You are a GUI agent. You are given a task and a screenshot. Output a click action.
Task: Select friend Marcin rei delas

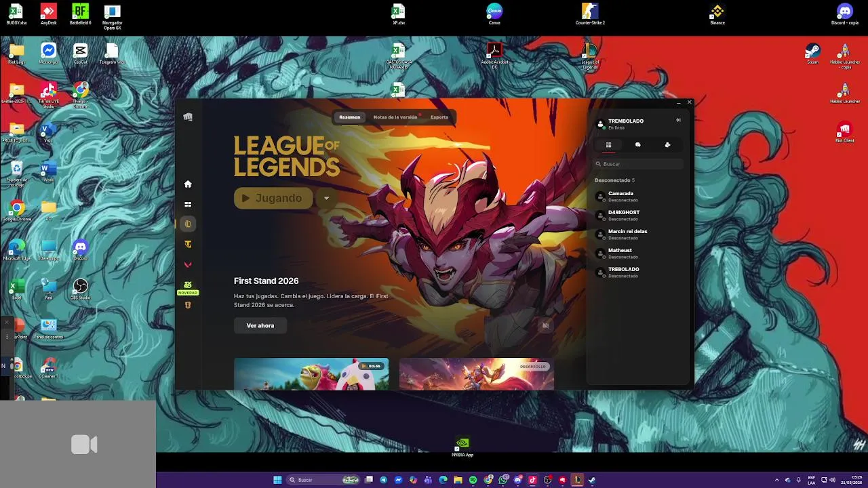638,235
